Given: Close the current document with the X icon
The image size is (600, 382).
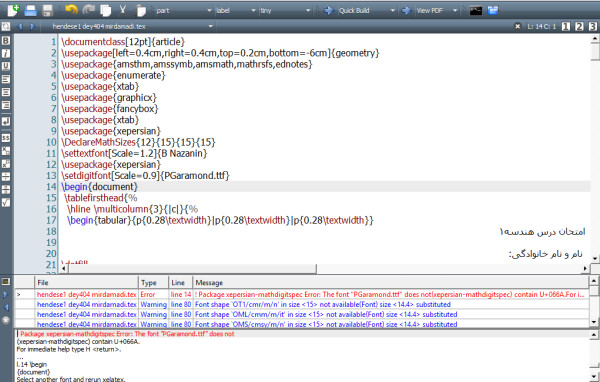Looking at the screenshot, I should point(517,26).
